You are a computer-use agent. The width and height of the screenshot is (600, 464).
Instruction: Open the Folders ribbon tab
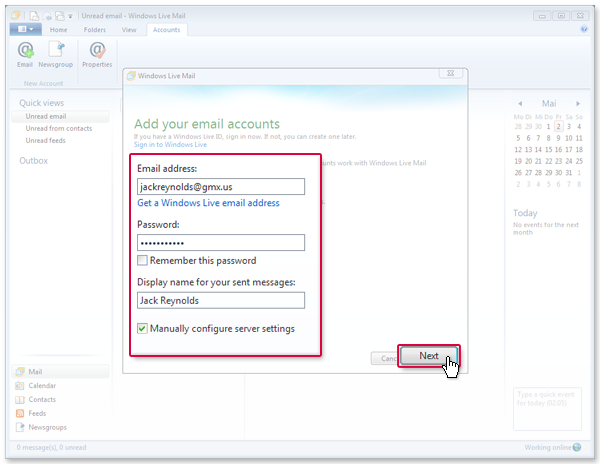click(95, 30)
